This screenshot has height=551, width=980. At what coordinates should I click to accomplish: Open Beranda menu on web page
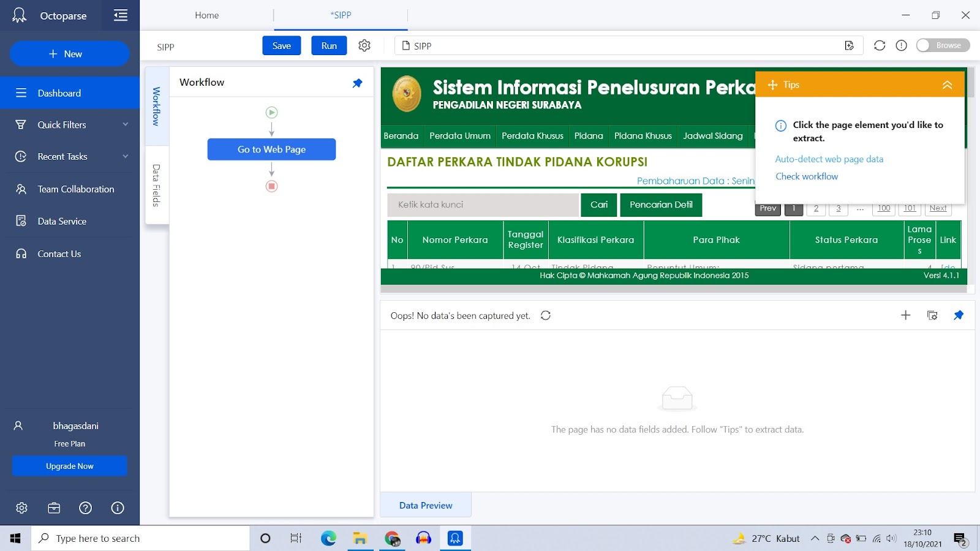401,136
